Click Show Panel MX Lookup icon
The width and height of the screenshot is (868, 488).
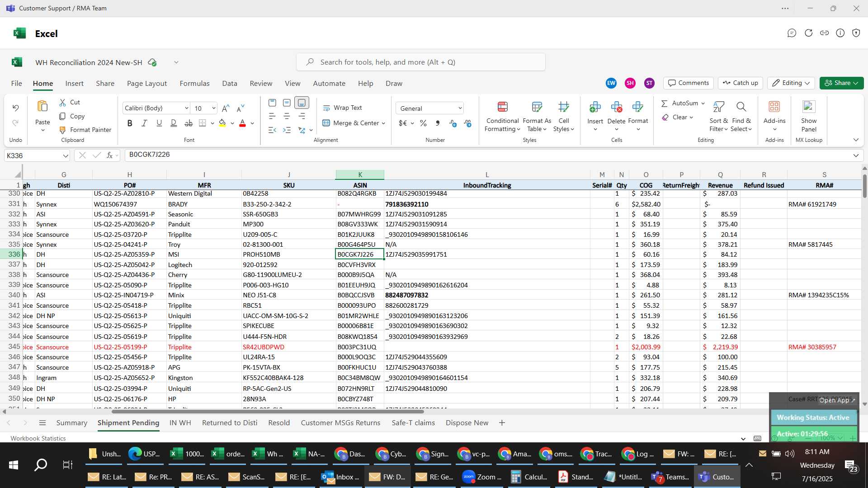pyautogui.click(x=809, y=107)
